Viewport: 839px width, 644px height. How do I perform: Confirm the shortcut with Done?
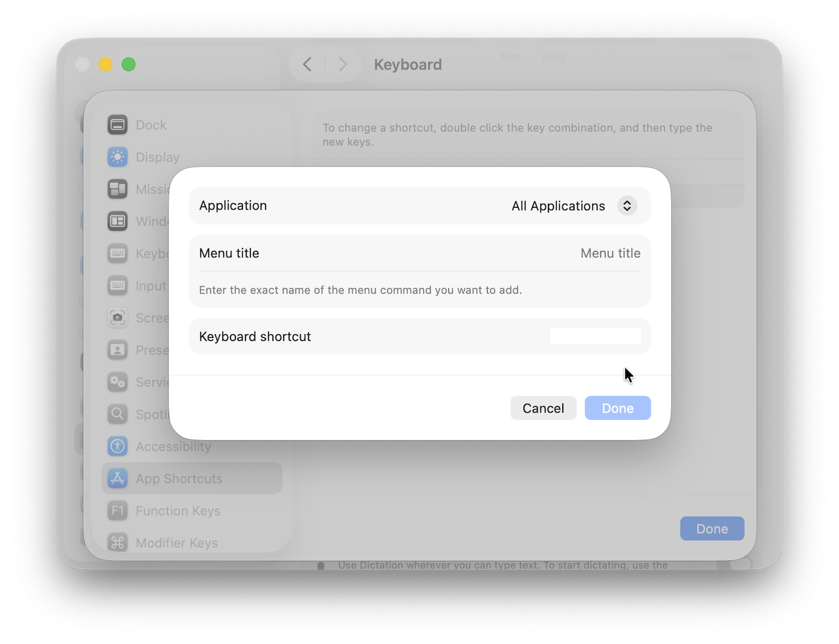pyautogui.click(x=617, y=407)
